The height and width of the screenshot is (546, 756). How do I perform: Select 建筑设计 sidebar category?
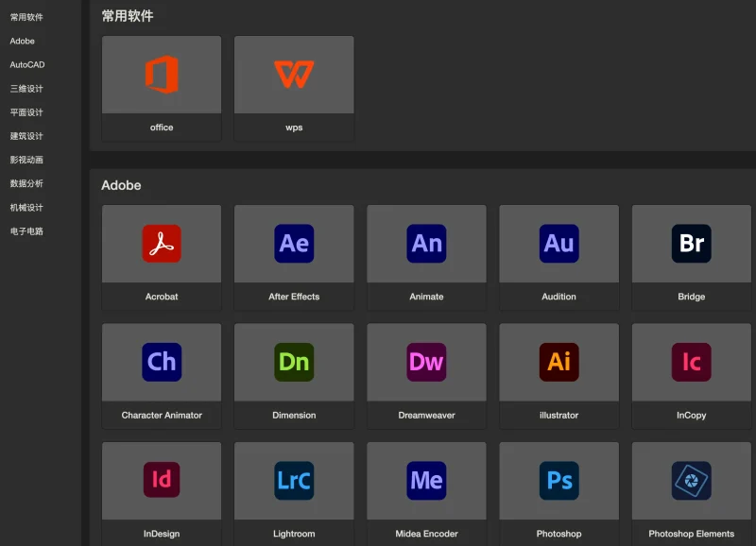click(x=26, y=136)
